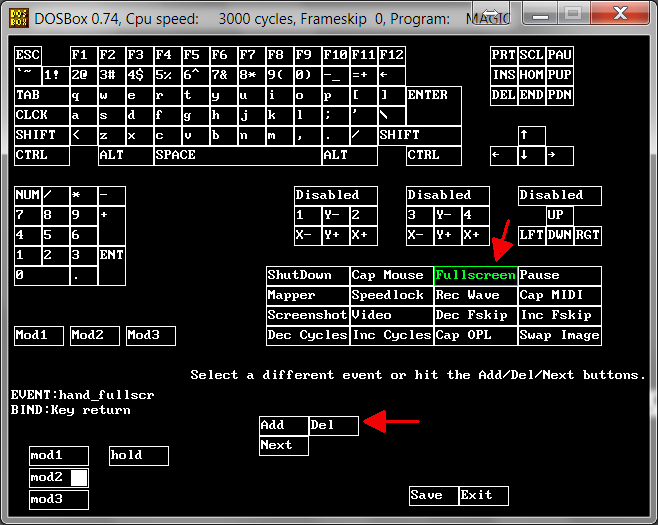Viewport: 658px width, 525px height.
Task: Select the Fullscreen event
Action: (475, 276)
